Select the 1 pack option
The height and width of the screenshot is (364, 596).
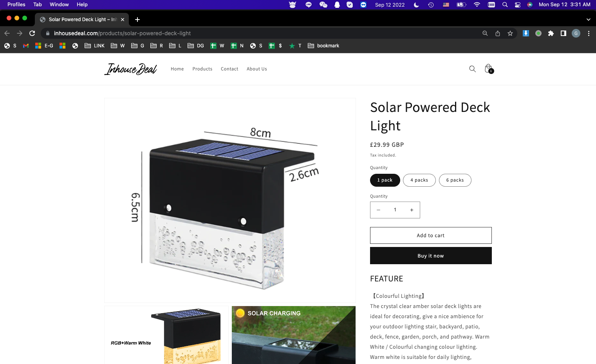tap(385, 180)
